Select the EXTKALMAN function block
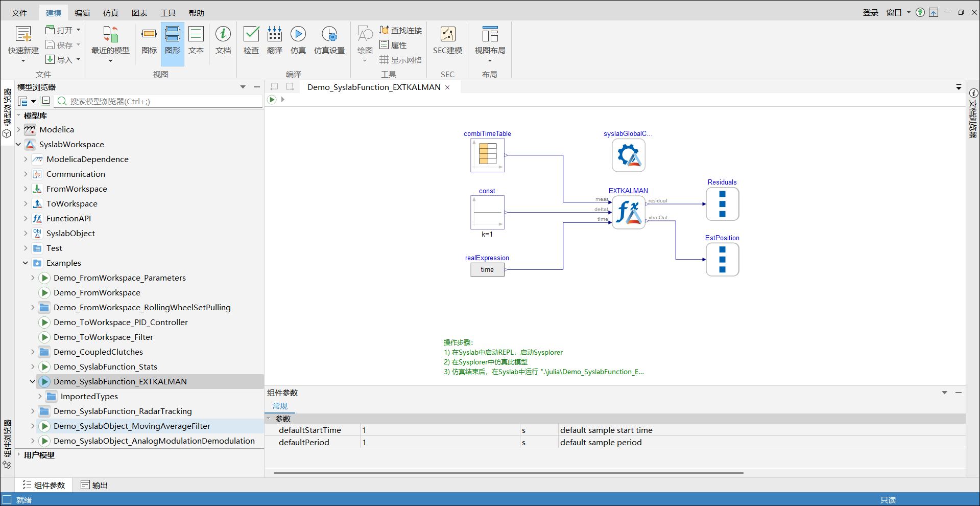 tap(629, 212)
